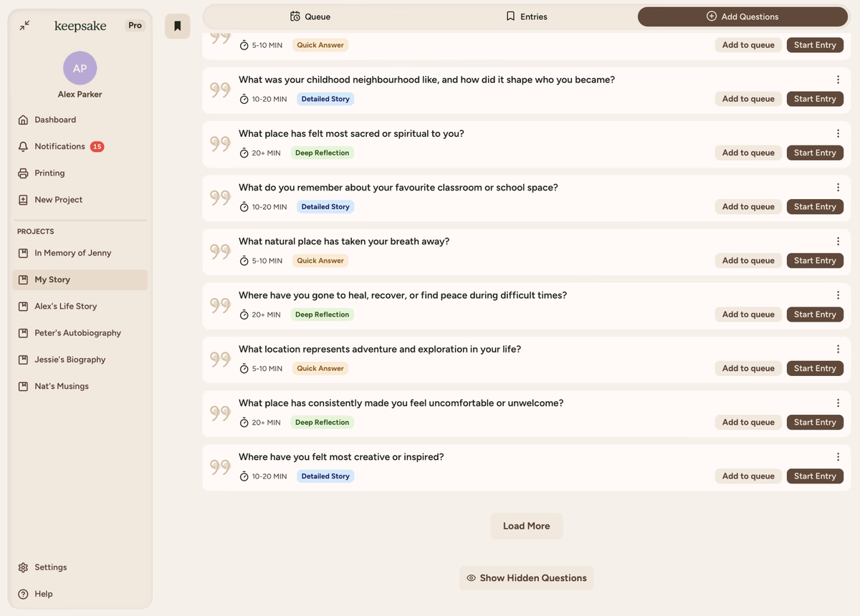Open three-dot menu for sacred place question
The height and width of the screenshot is (616, 860).
(838, 133)
